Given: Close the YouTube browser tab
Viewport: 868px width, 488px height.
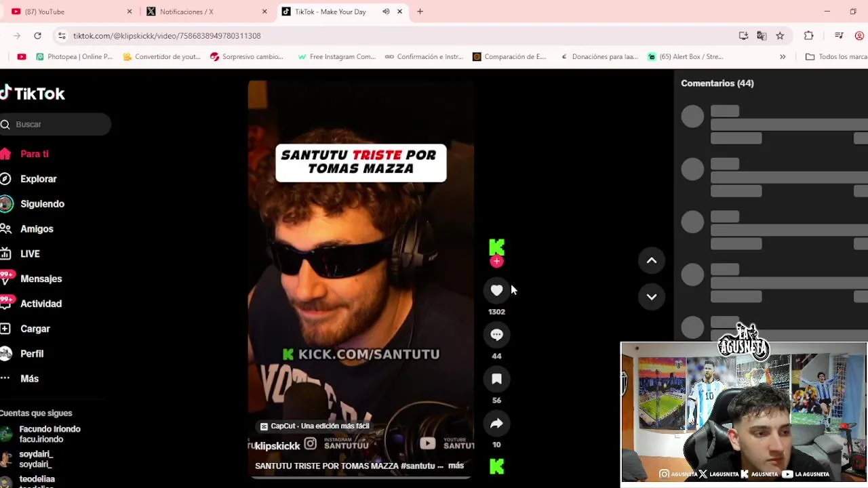Looking at the screenshot, I should (130, 12).
